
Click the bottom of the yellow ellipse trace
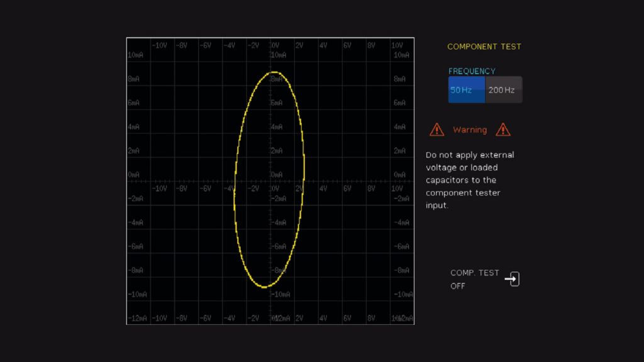point(265,287)
